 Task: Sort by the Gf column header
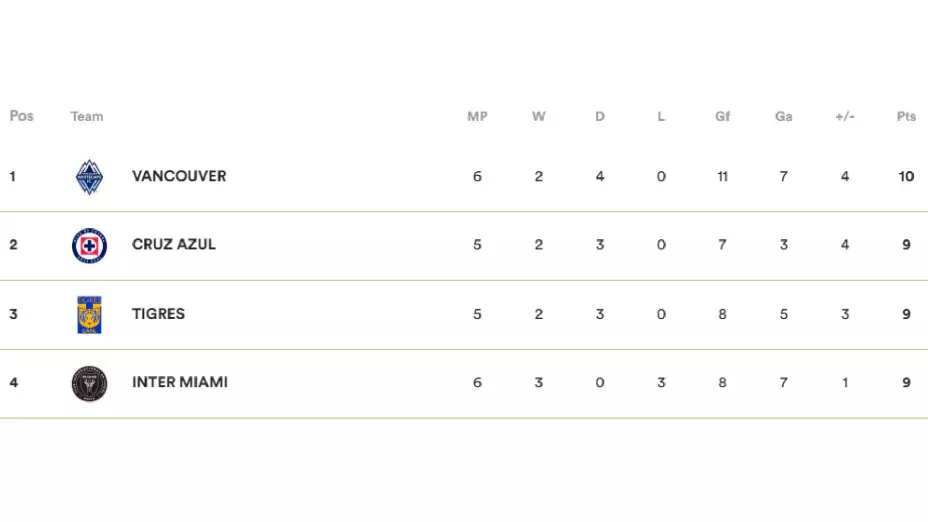722,117
